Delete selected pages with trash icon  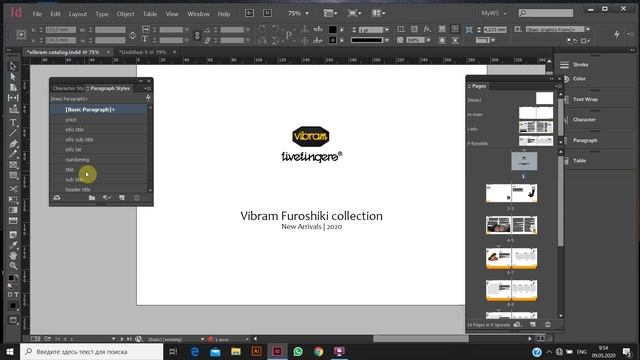tap(548, 324)
